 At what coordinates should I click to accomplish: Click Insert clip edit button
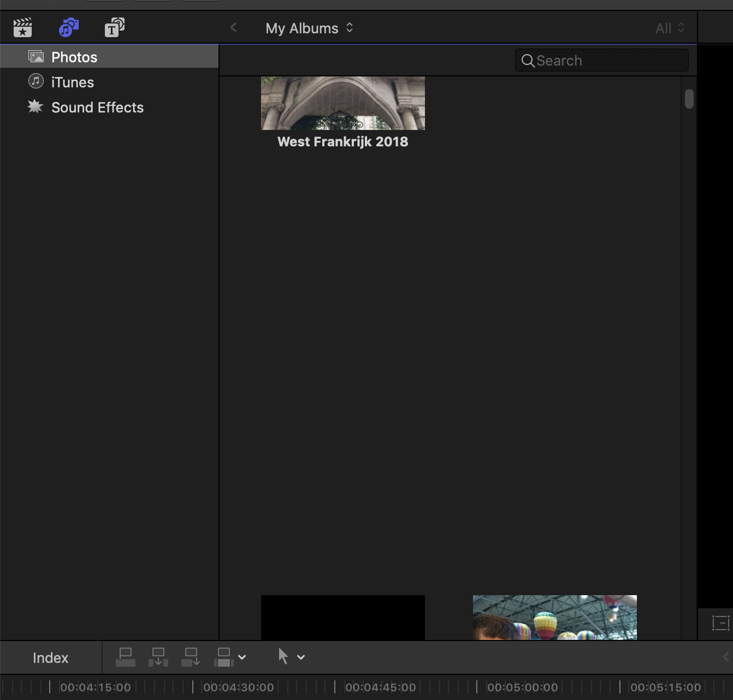pos(158,657)
